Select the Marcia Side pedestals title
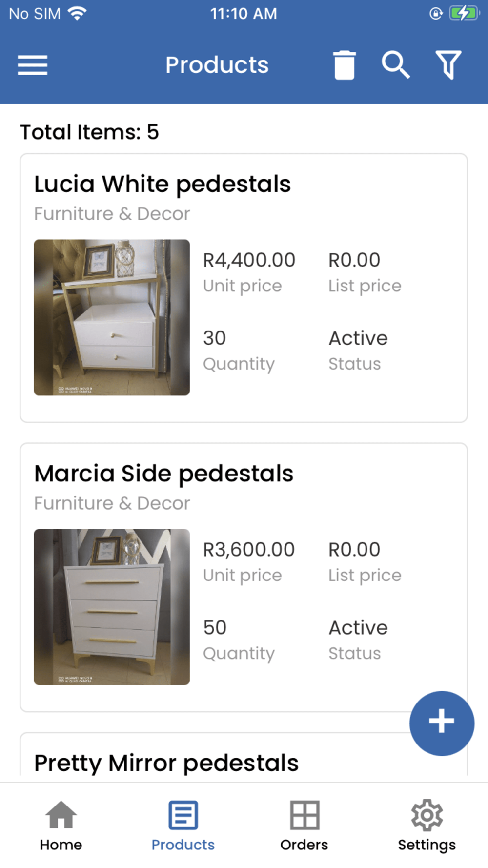Image resolution: width=488 pixels, height=868 pixels. (x=164, y=474)
